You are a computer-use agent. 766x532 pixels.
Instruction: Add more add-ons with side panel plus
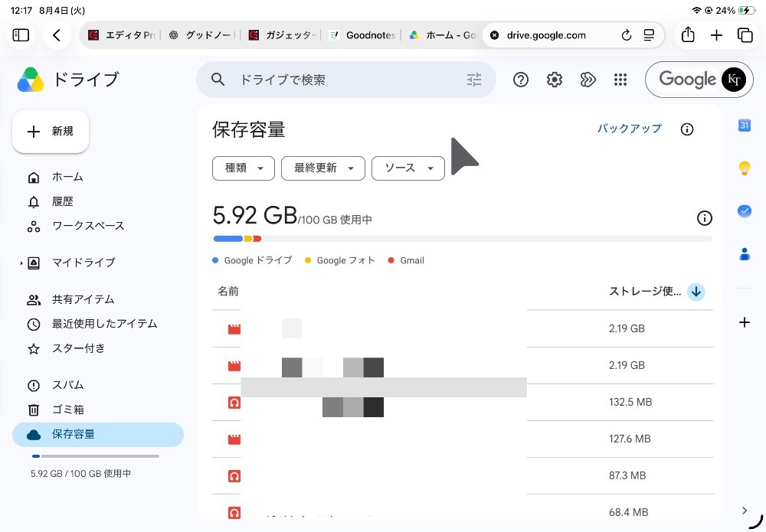[744, 322]
